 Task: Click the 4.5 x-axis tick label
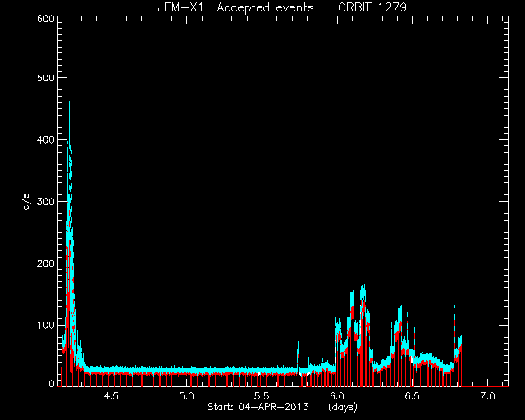(112, 396)
